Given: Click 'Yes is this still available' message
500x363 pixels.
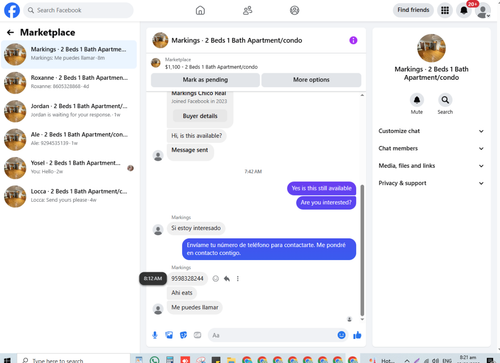Looking at the screenshot, I should click(x=321, y=188).
